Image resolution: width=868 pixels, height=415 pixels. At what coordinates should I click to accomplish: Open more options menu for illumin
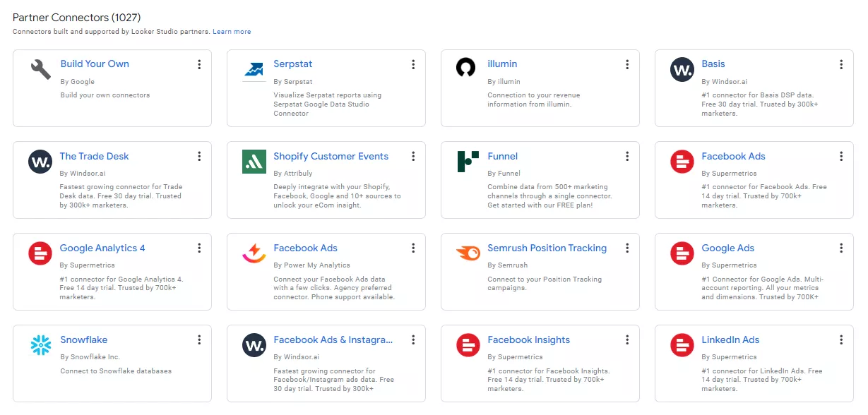[x=627, y=64]
